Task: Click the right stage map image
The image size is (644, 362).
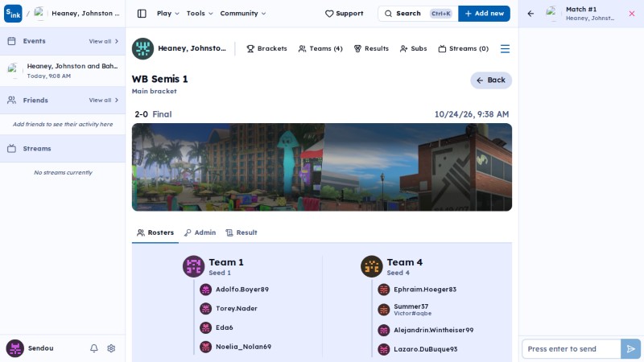Action: [x=417, y=167]
